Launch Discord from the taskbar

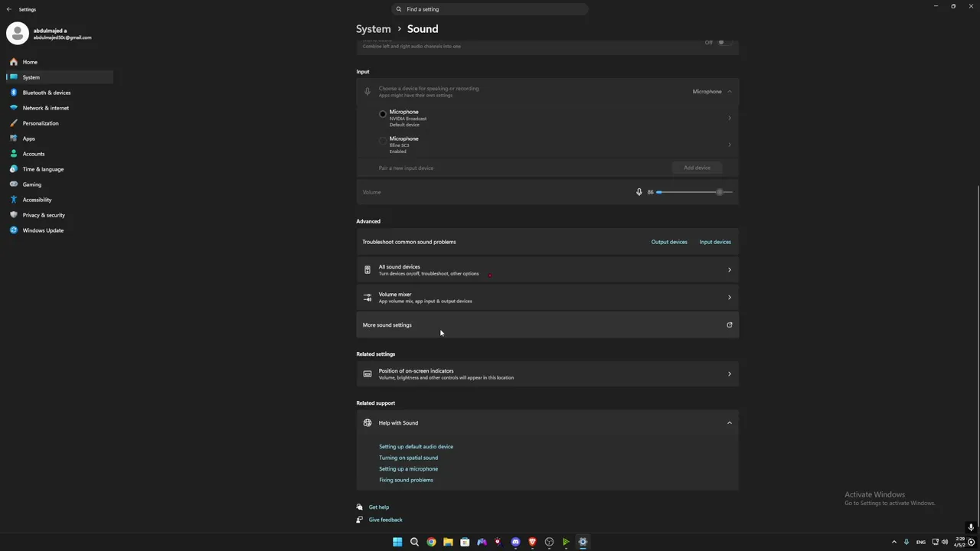[x=515, y=542]
